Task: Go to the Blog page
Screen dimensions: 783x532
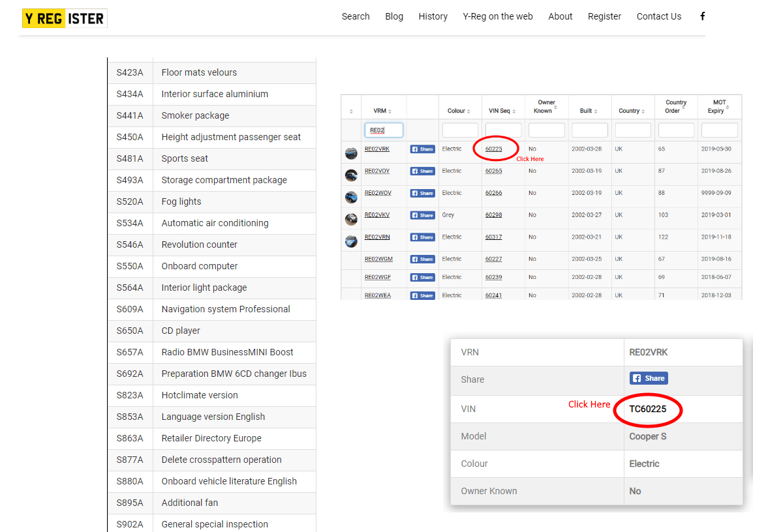Action: pos(394,16)
